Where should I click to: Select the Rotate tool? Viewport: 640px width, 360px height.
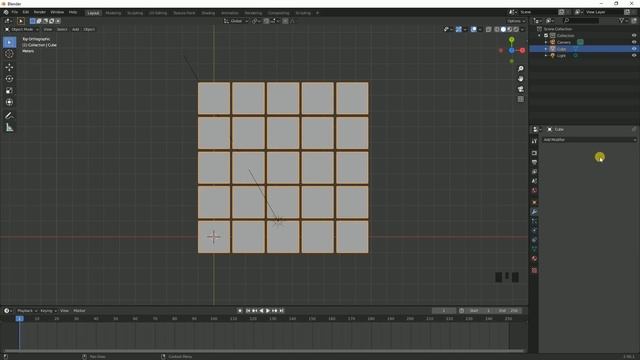[9, 79]
